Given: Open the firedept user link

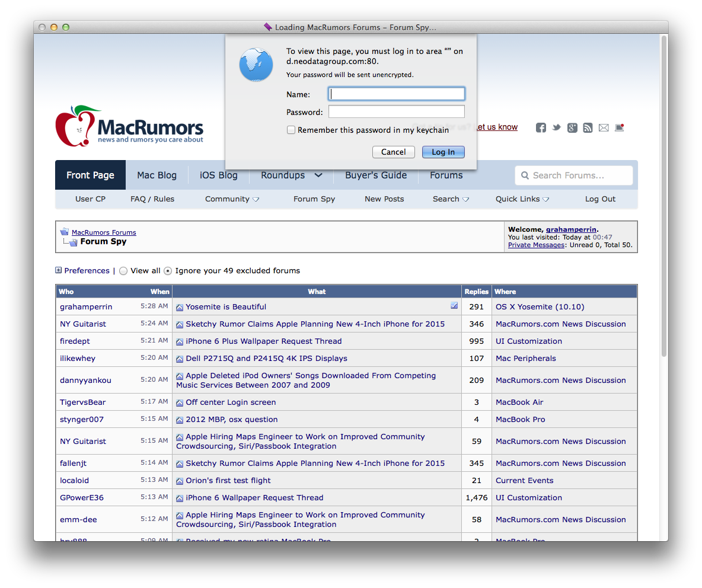Looking at the screenshot, I should (x=75, y=341).
